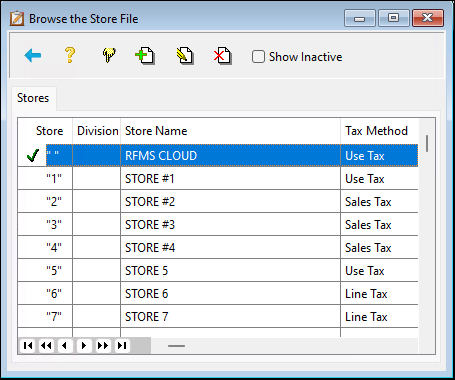This screenshot has width=455, height=380.
Task: Click store number "3" cell
Action: [x=45, y=225]
